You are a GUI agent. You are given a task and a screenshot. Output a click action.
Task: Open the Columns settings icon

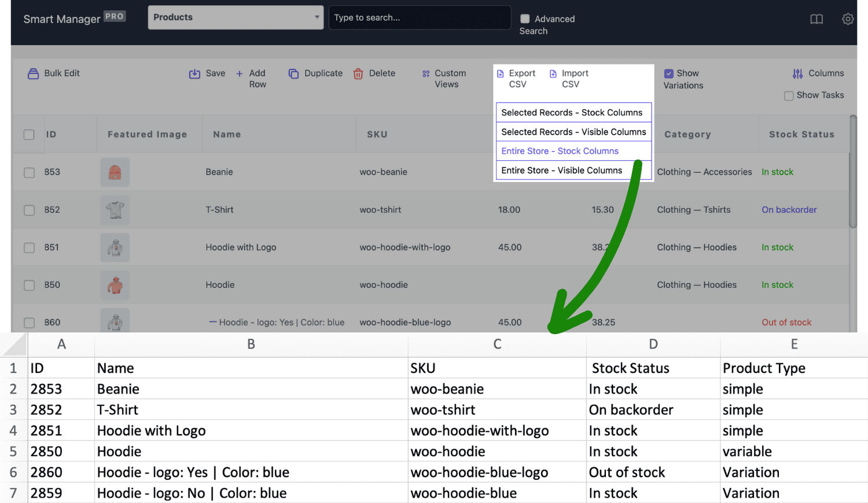tap(797, 74)
